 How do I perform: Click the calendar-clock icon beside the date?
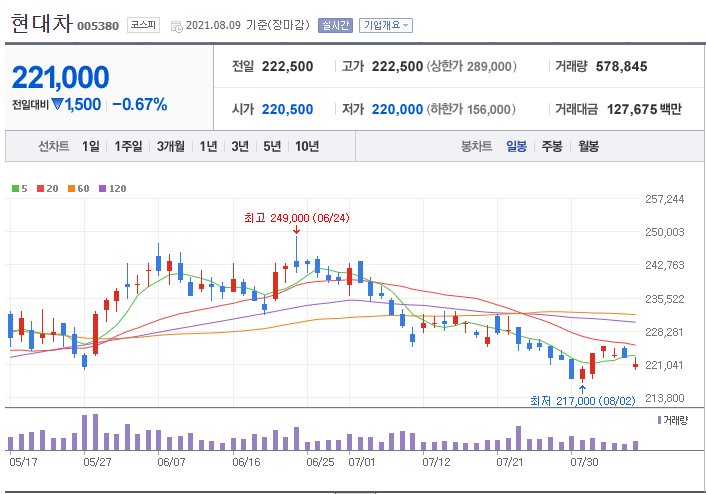click(176, 26)
